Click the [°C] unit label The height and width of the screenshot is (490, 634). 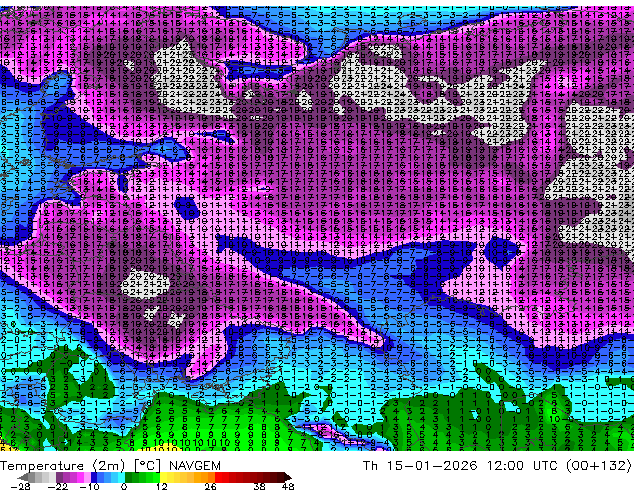coord(147,466)
